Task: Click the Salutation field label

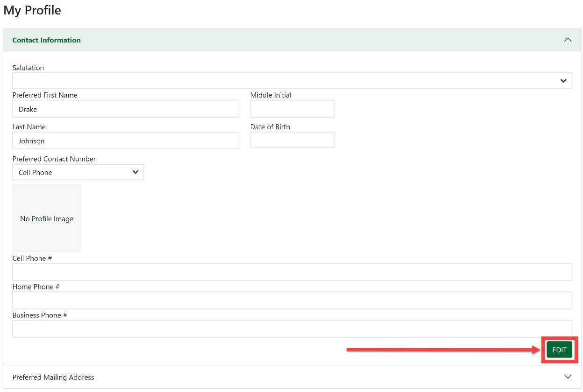Action: tap(28, 68)
